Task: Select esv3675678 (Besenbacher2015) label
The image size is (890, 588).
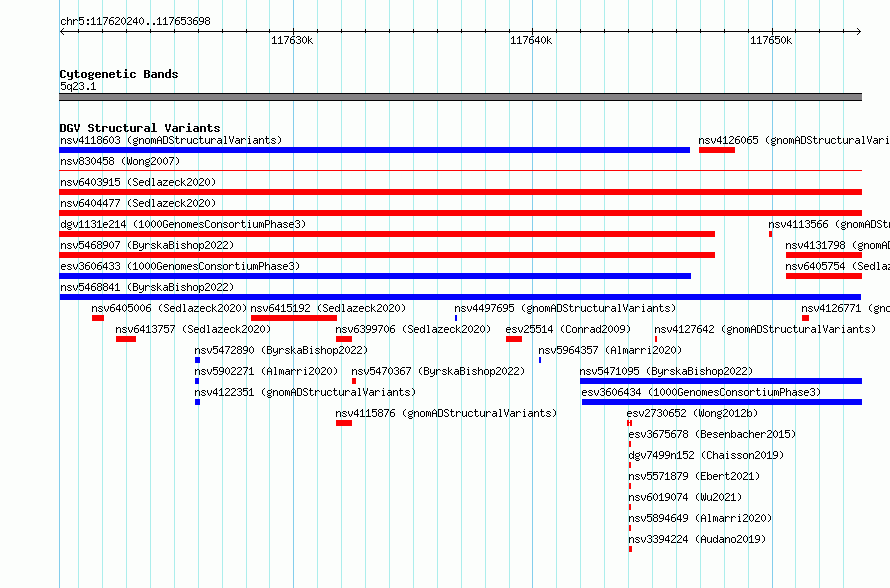Action: coord(712,434)
